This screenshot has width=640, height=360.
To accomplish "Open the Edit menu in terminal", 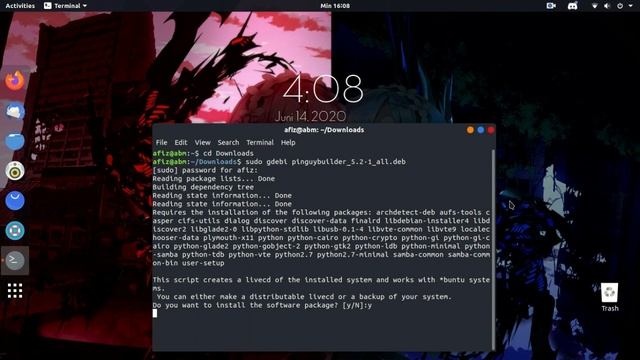I will [181, 142].
